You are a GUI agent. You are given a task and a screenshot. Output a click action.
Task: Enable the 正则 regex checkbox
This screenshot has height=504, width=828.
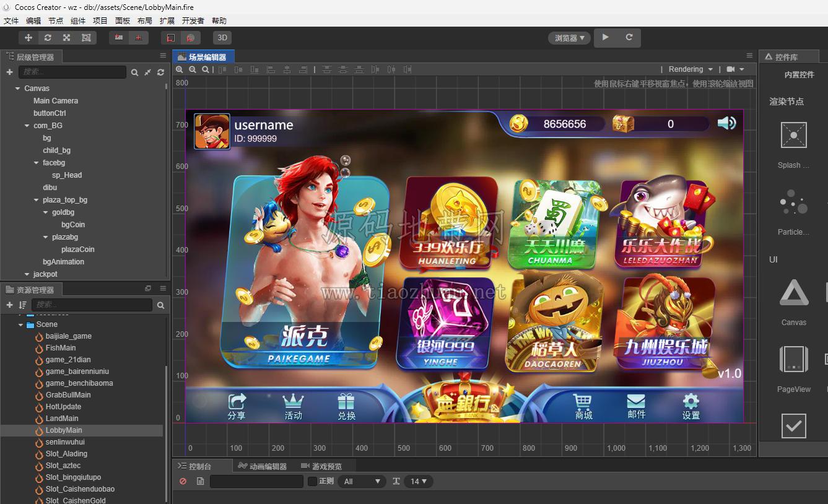312,481
